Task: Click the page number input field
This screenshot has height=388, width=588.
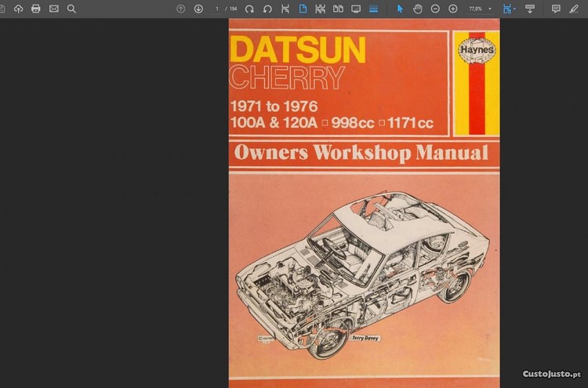Action: click(217, 9)
